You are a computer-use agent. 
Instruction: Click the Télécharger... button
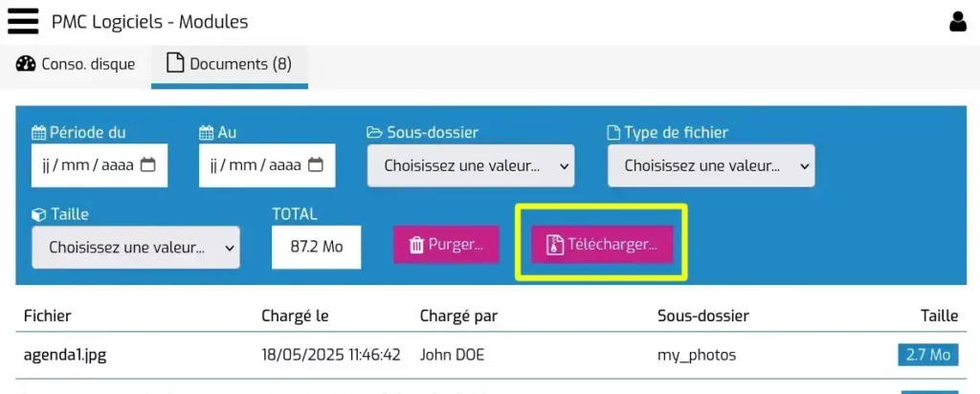(x=603, y=245)
